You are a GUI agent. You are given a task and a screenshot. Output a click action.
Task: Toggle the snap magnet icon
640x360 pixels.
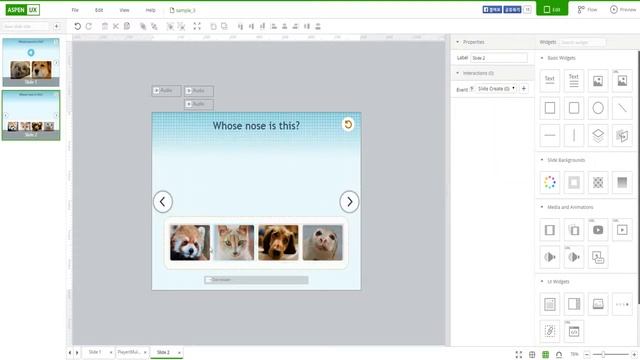(x=559, y=354)
